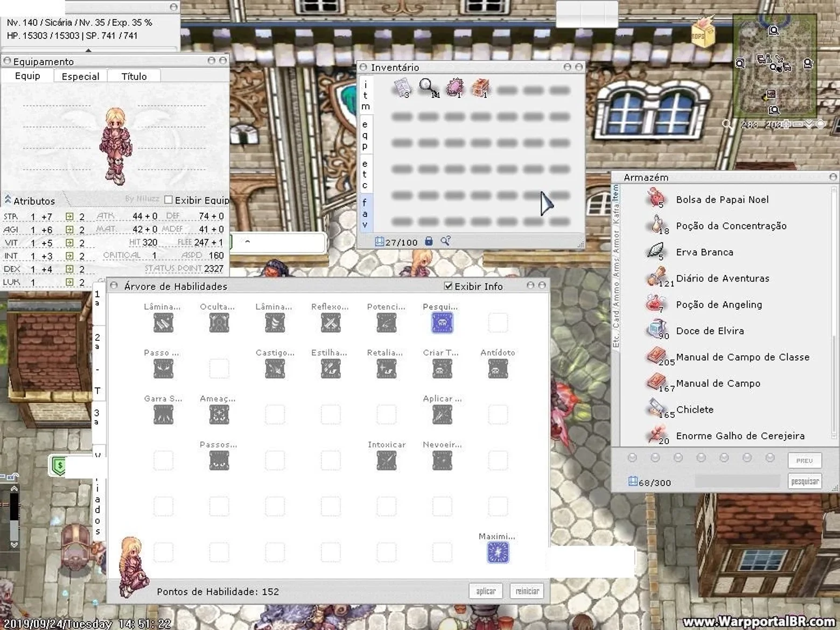Choose the Retalia... skill icon
This screenshot has width=840, height=630.
[387, 369]
